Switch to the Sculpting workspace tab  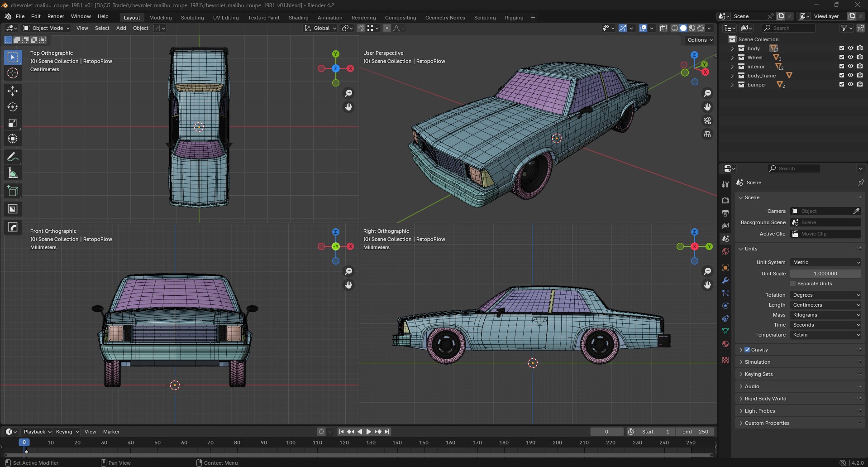(x=192, y=18)
